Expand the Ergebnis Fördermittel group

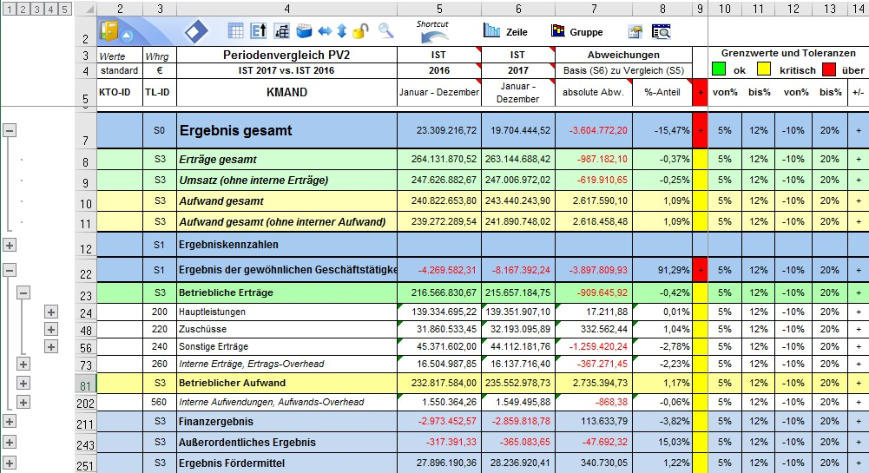(9, 462)
